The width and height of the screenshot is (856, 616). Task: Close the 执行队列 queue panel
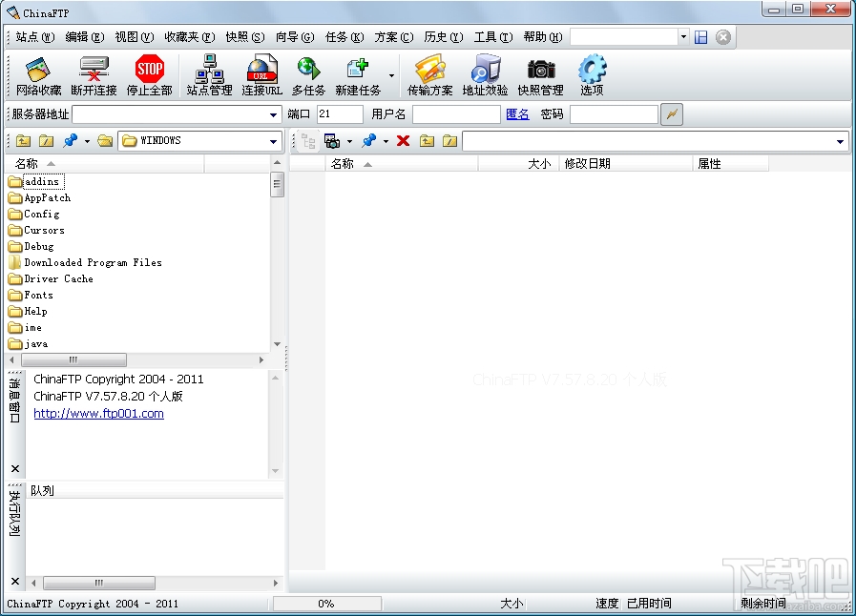(15, 581)
